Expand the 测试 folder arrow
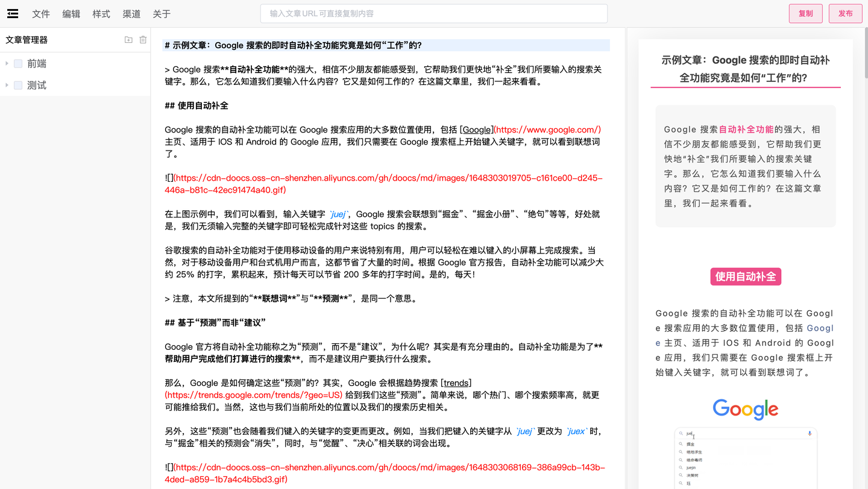 click(x=7, y=86)
